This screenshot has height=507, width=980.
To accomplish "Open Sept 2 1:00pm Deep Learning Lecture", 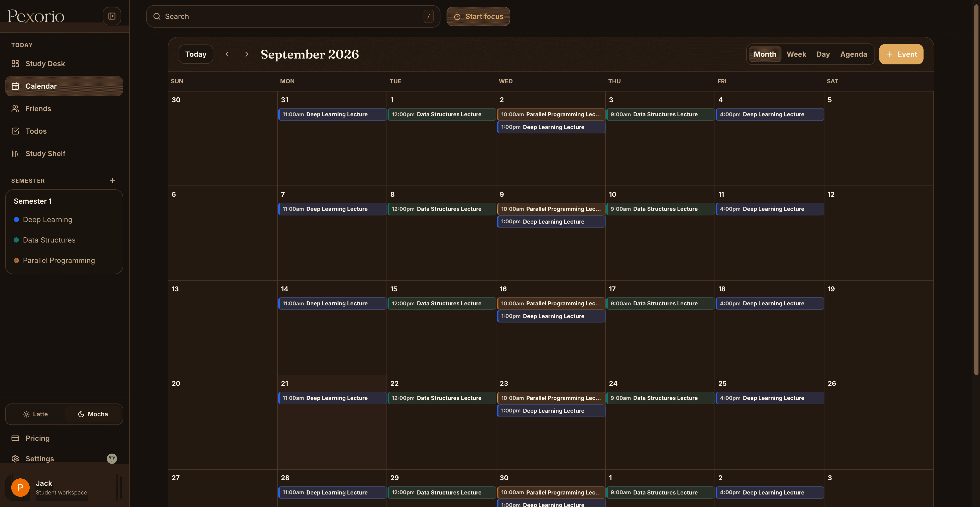I will click(x=551, y=127).
